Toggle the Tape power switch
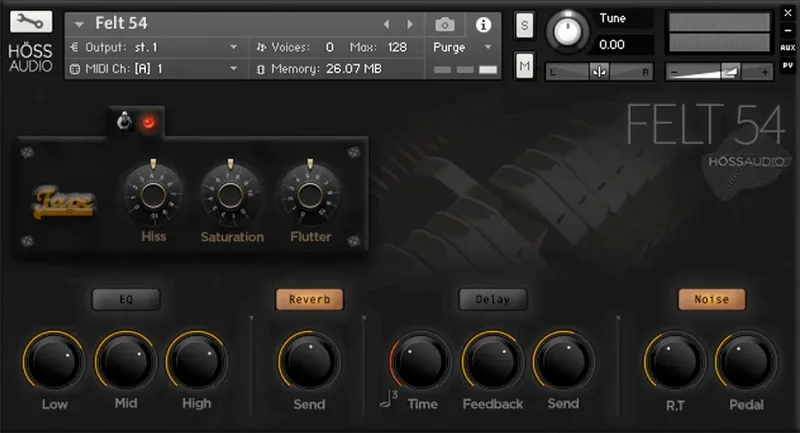The width and height of the screenshot is (800, 433). (x=124, y=121)
